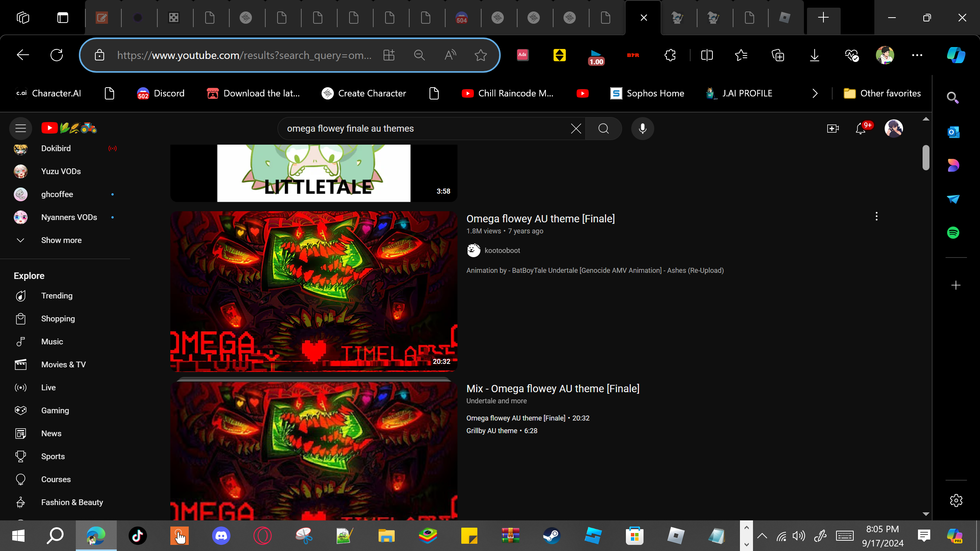Expand the favorites bar overflow chevron
This screenshot has height=551, width=980.
pos(815,93)
